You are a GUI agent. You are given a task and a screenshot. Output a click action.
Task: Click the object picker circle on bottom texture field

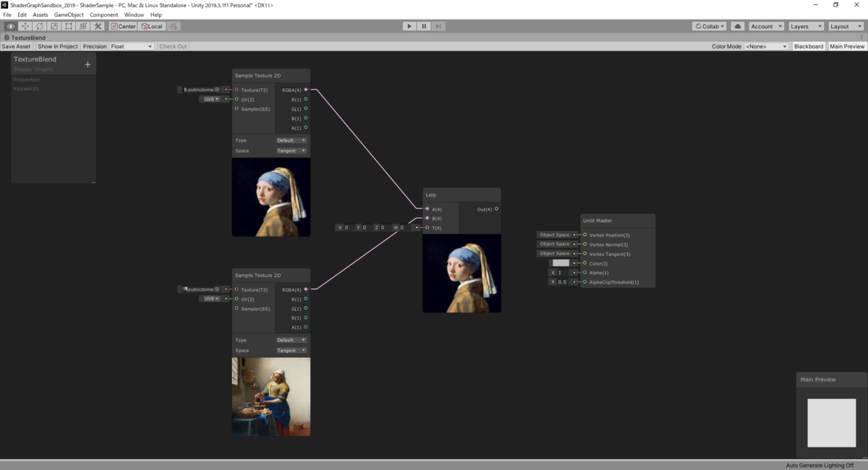click(x=217, y=289)
